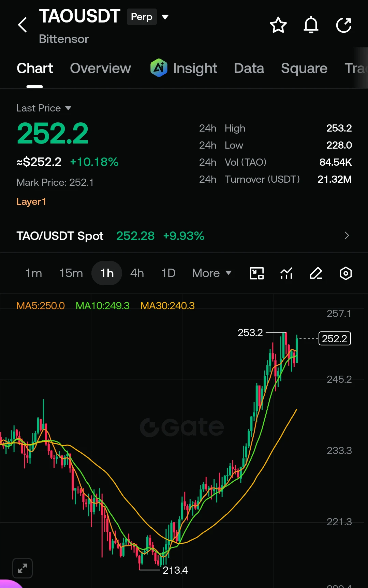
Task: Tap the spot price 252.28
Action: click(x=135, y=236)
